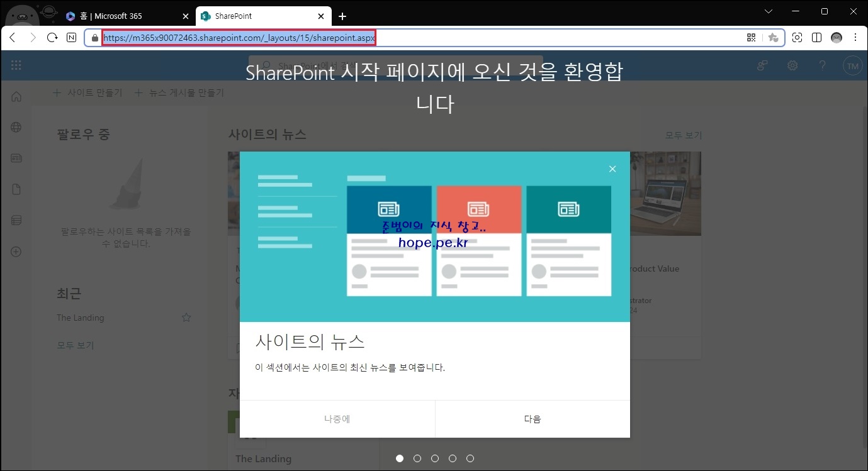Click 모두 보기 under 최근

76,345
